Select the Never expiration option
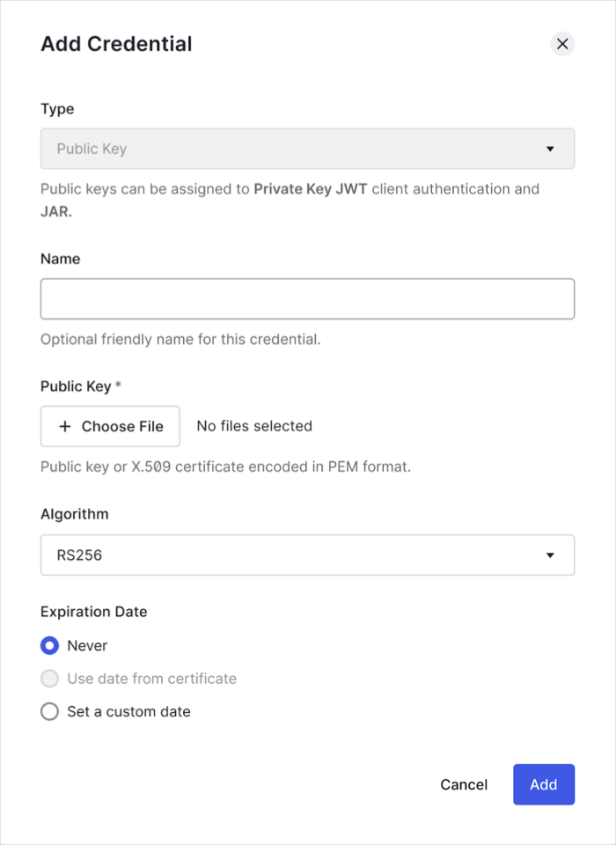The height and width of the screenshot is (845, 616). [x=49, y=645]
